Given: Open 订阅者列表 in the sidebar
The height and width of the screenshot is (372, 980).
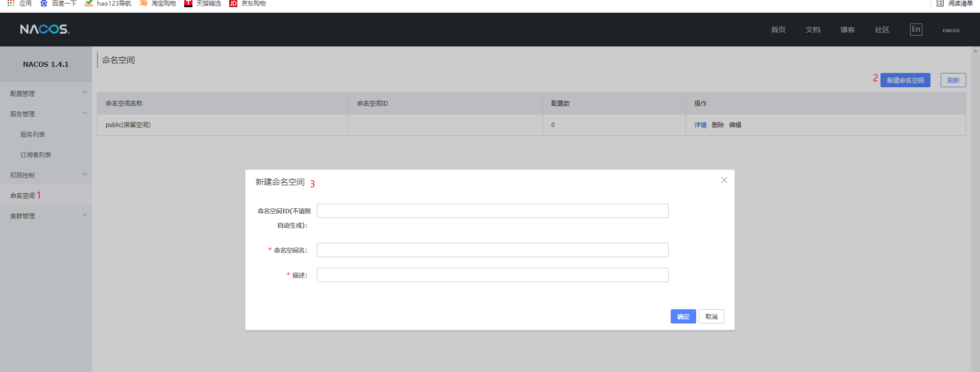Looking at the screenshot, I should 36,155.
